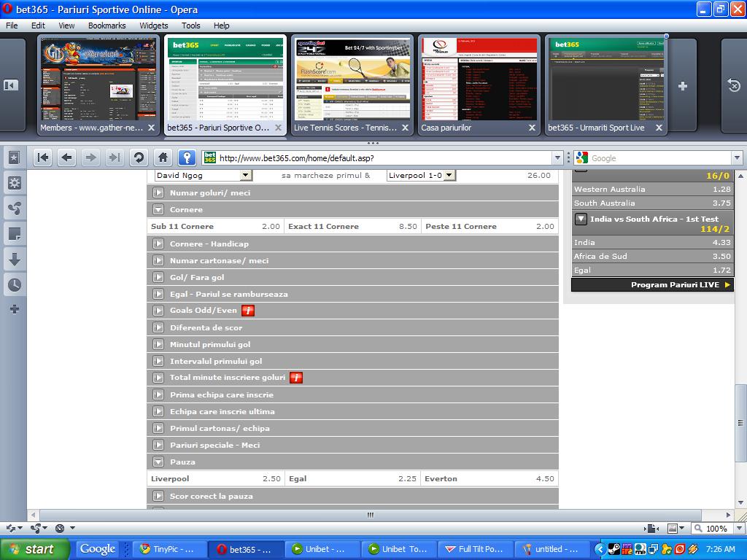Image resolution: width=747 pixels, height=560 pixels.
Task: Click the Google search field
Action: [x=660, y=158]
